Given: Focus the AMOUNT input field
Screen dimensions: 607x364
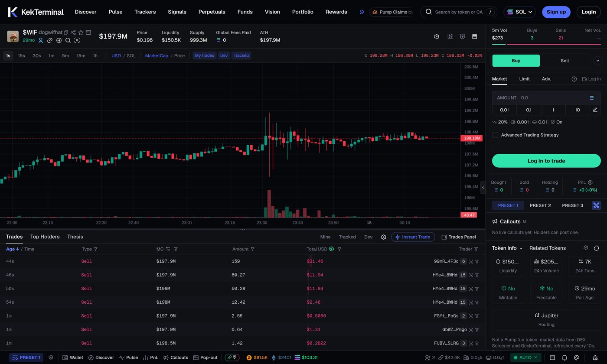Looking at the screenshot, I should 546,98.
